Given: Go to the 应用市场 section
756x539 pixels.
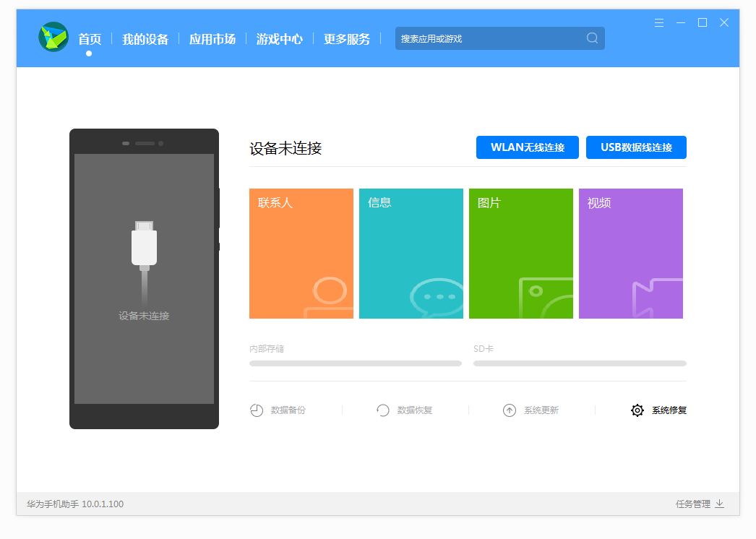Looking at the screenshot, I should tap(212, 39).
